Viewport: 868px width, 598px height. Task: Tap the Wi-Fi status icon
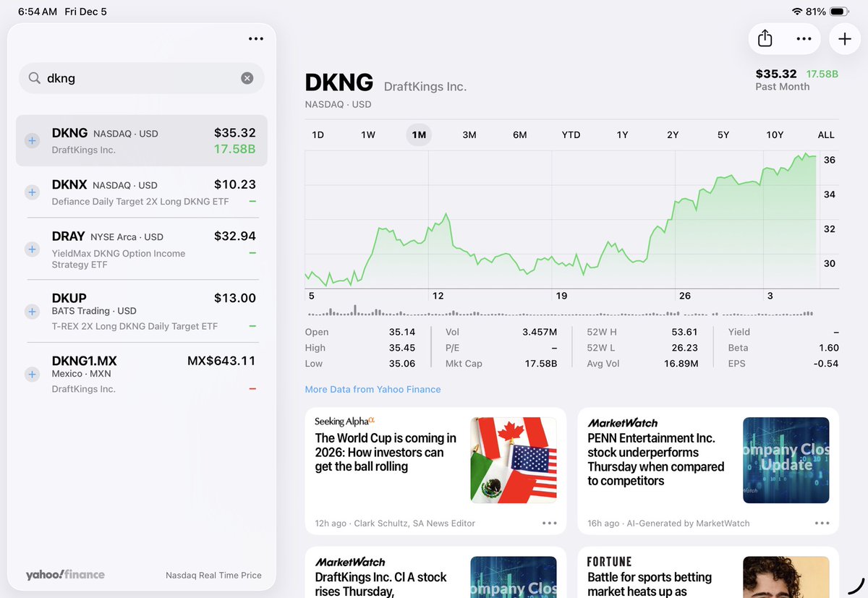(797, 12)
